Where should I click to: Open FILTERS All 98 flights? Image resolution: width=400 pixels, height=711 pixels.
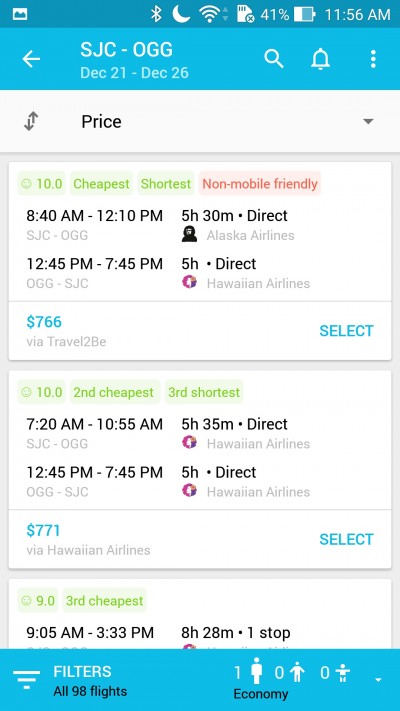[x=90, y=681]
